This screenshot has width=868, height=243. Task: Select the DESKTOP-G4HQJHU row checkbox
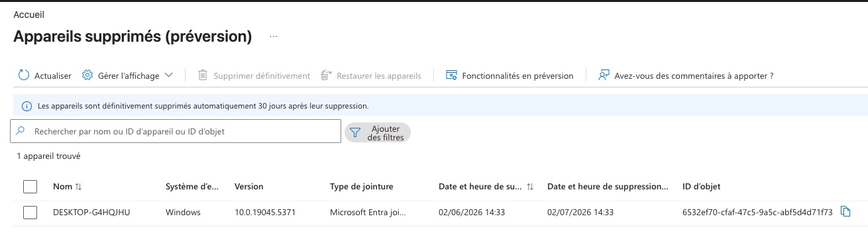pyautogui.click(x=30, y=213)
